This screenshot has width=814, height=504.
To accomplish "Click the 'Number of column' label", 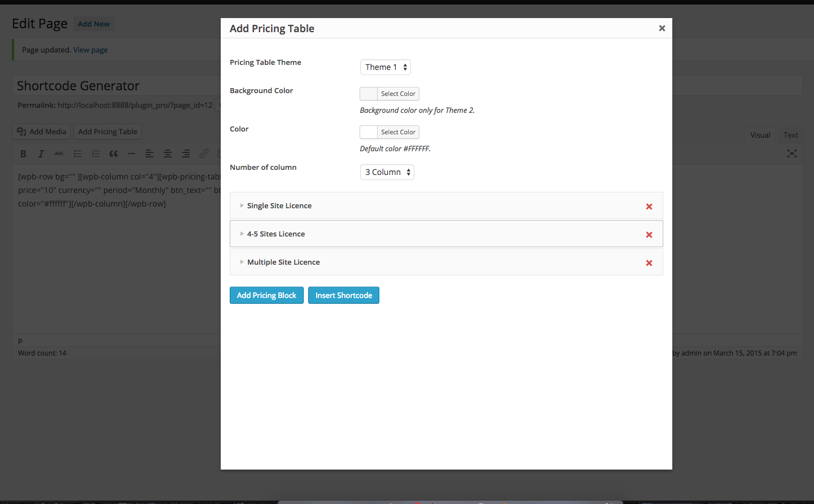I will [263, 167].
